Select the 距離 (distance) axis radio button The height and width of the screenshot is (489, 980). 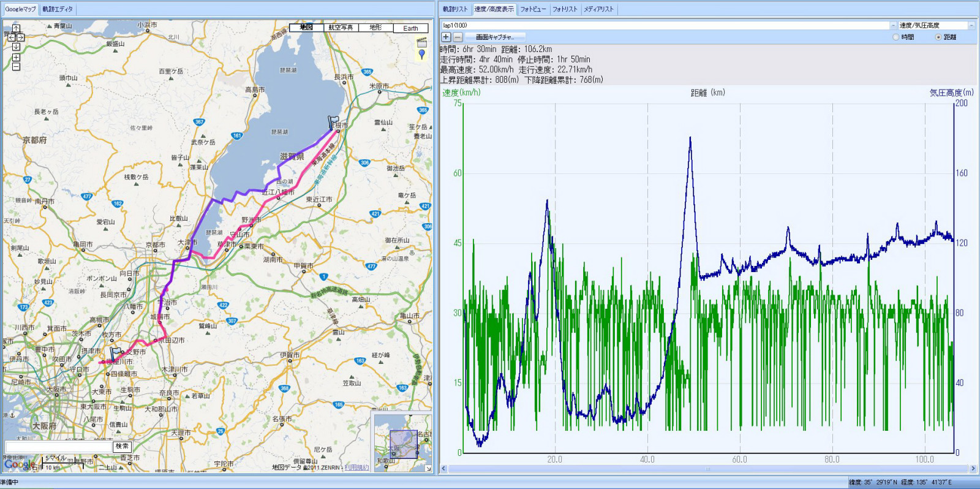coord(938,37)
